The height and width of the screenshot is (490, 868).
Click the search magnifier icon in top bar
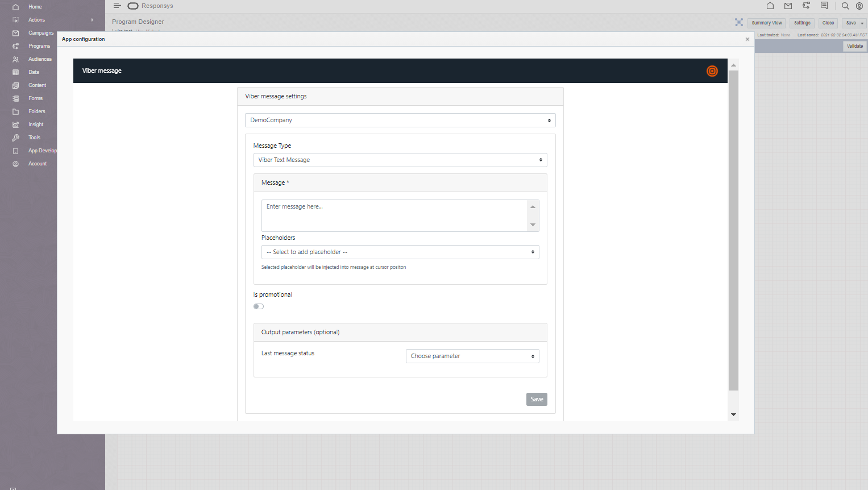click(845, 6)
